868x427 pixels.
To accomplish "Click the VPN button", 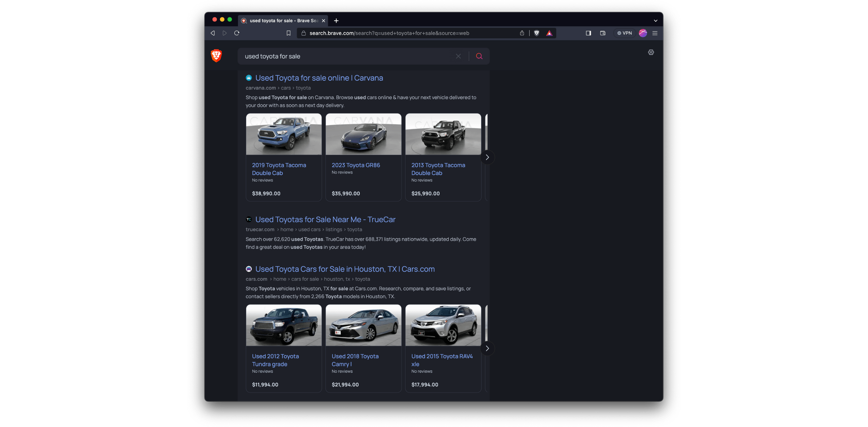I will point(624,33).
